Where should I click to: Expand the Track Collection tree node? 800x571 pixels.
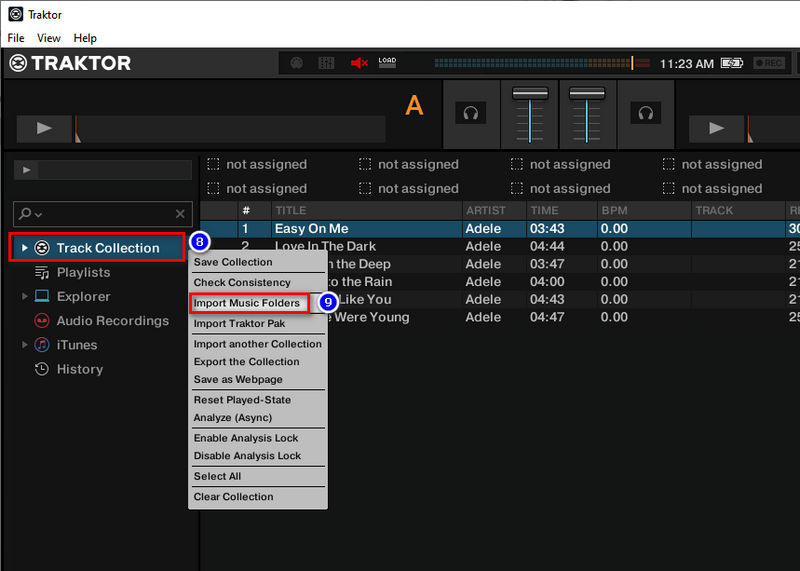coord(24,248)
